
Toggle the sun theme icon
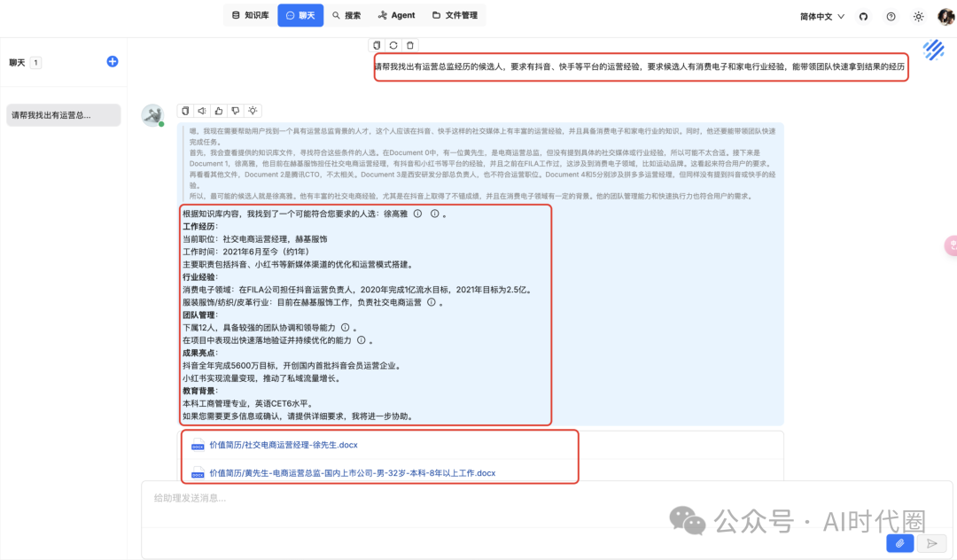[919, 17]
